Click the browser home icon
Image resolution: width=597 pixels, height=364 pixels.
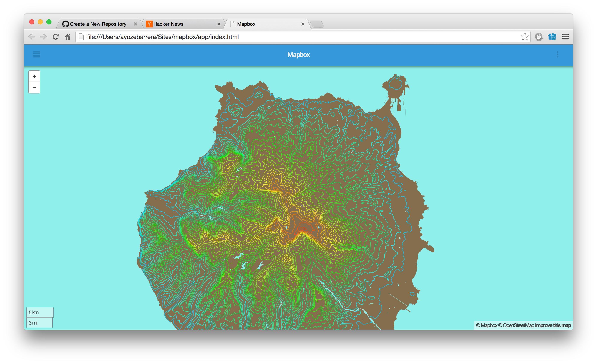68,37
